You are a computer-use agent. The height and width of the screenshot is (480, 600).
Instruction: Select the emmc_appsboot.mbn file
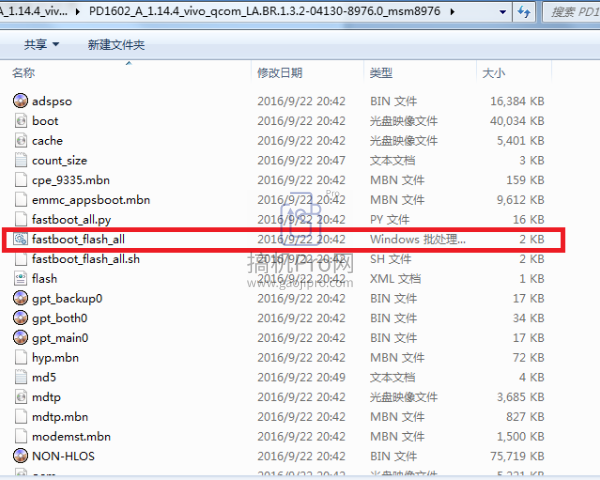[x=90, y=199]
